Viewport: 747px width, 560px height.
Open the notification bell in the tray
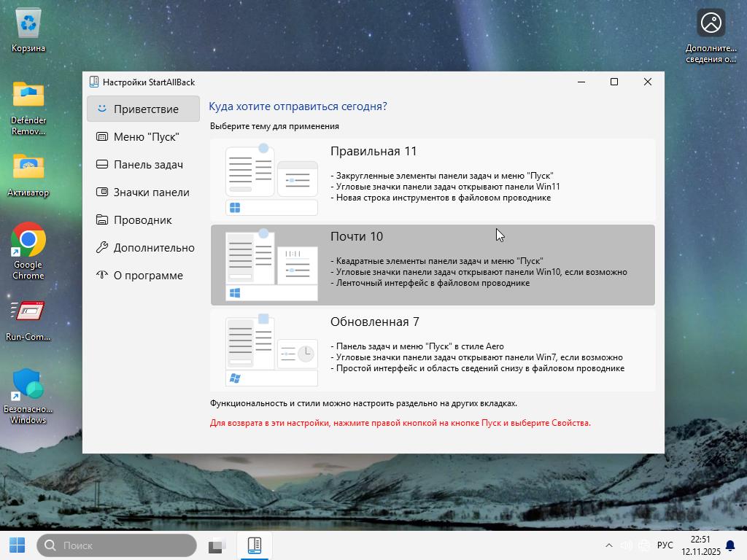(729, 545)
